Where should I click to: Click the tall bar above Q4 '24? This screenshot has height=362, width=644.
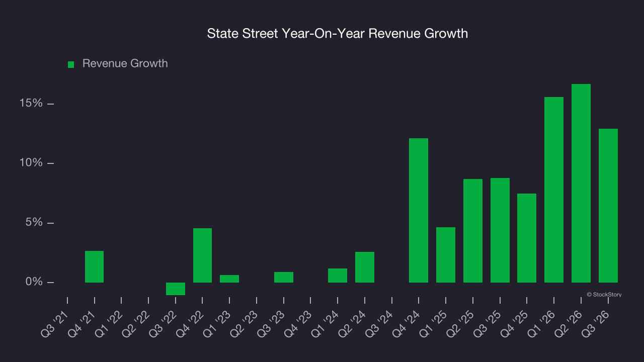[x=419, y=210]
